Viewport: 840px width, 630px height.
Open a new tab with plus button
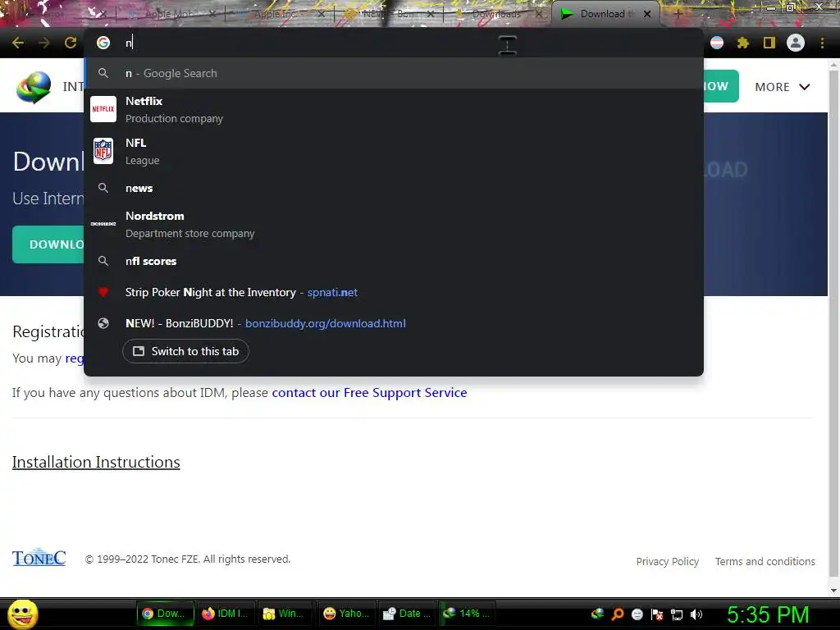tap(678, 14)
